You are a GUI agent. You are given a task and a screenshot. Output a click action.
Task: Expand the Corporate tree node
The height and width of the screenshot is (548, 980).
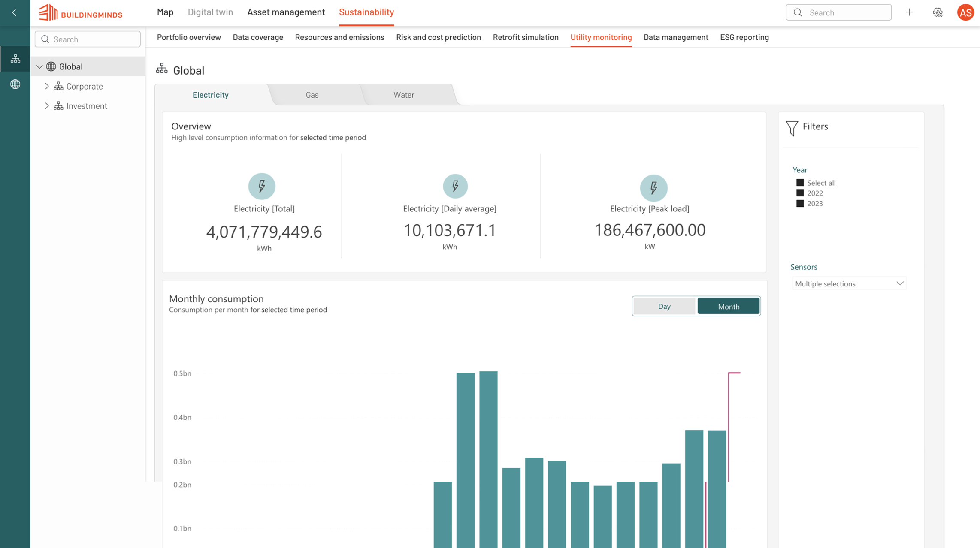(47, 86)
